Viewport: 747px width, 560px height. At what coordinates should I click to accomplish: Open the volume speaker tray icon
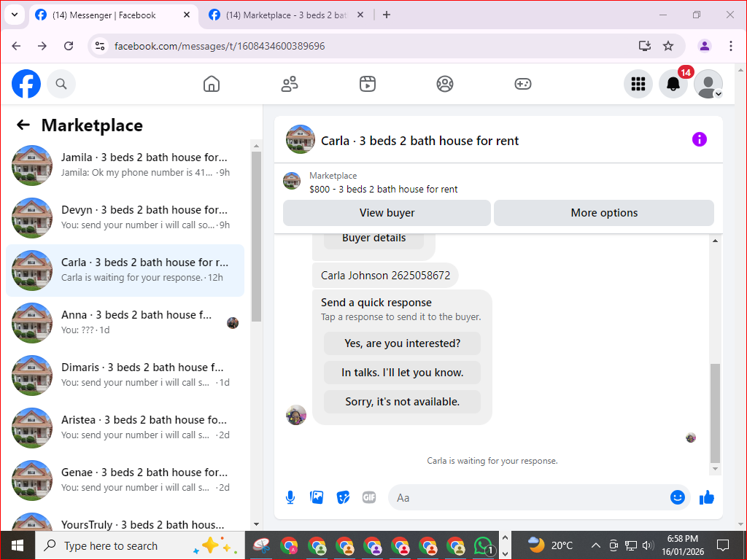pyautogui.click(x=648, y=545)
